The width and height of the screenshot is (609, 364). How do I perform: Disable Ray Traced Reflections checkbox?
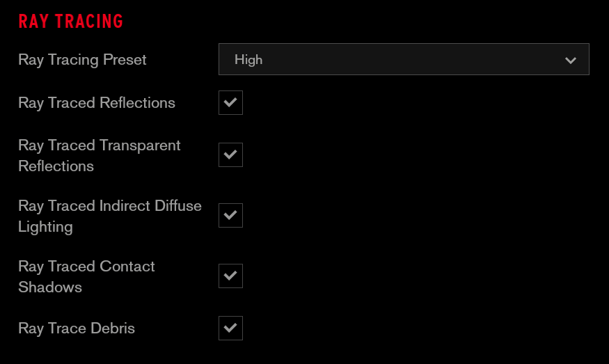(230, 102)
